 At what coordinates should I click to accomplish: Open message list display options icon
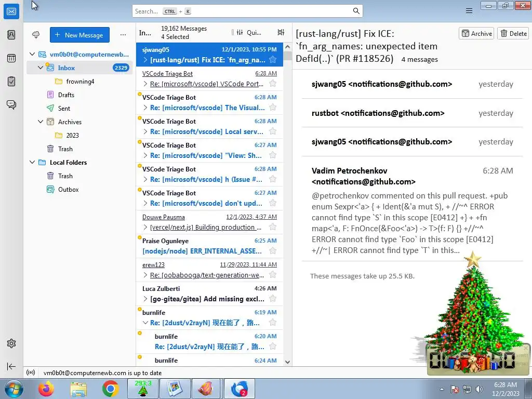click(281, 32)
